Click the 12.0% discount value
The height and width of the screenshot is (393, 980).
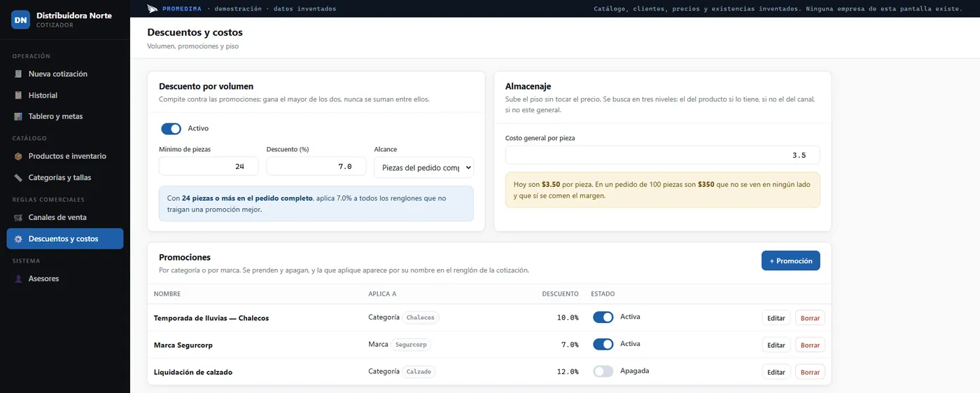tap(568, 372)
